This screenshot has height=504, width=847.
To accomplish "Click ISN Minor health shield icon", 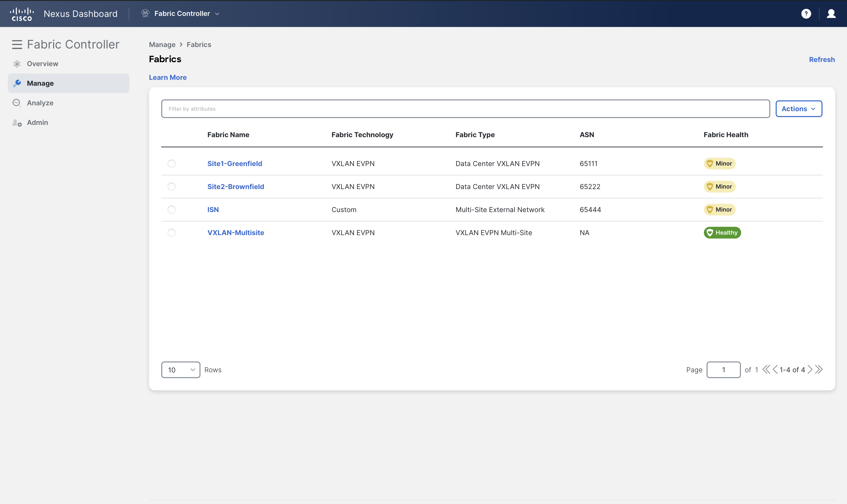I will point(710,210).
